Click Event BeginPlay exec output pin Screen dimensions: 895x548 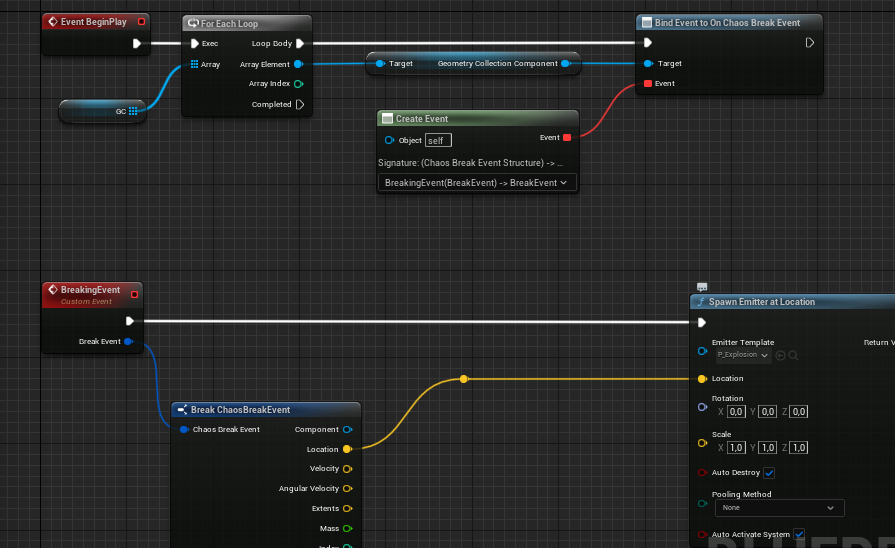click(x=136, y=43)
